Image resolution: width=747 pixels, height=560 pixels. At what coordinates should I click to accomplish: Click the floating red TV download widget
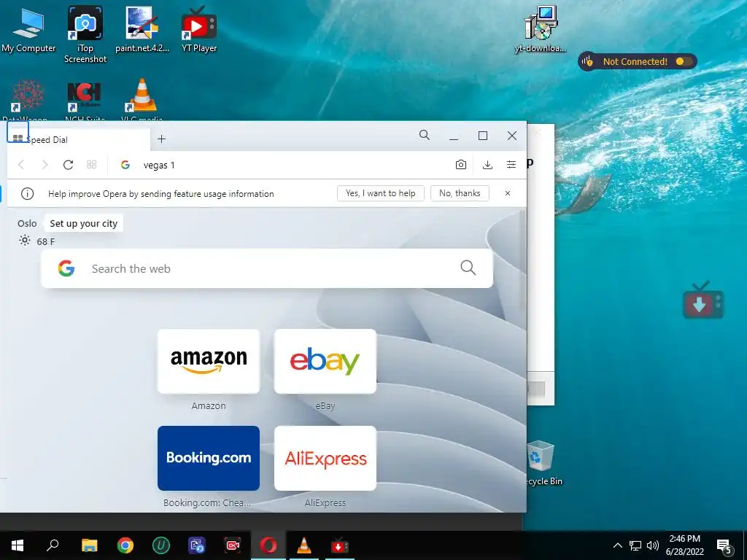click(703, 301)
